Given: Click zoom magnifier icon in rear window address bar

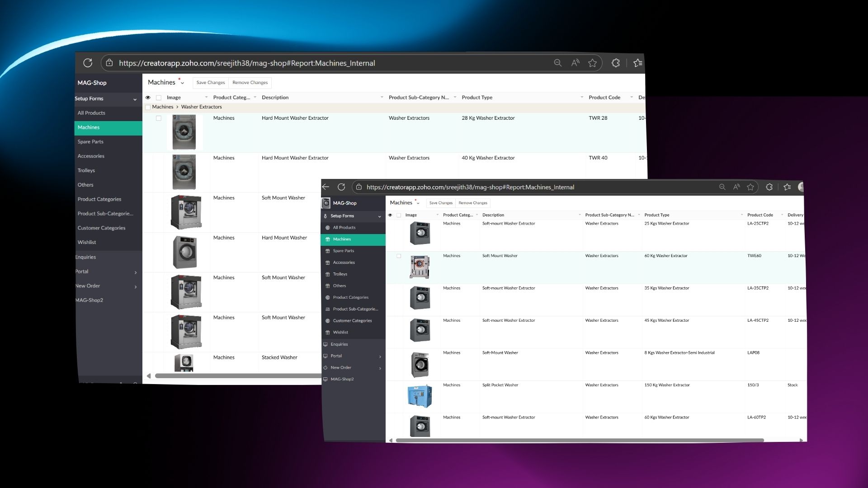Looking at the screenshot, I should [558, 63].
